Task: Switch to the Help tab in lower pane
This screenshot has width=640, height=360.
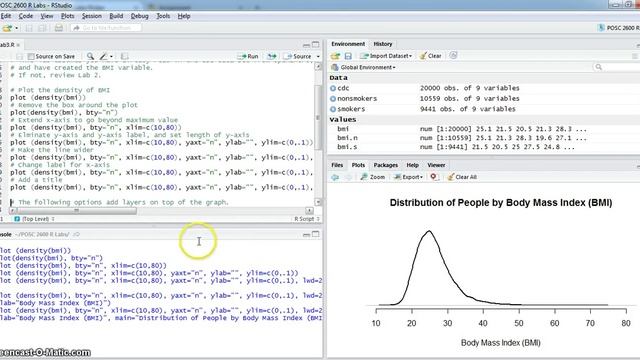Action: click(x=413, y=165)
